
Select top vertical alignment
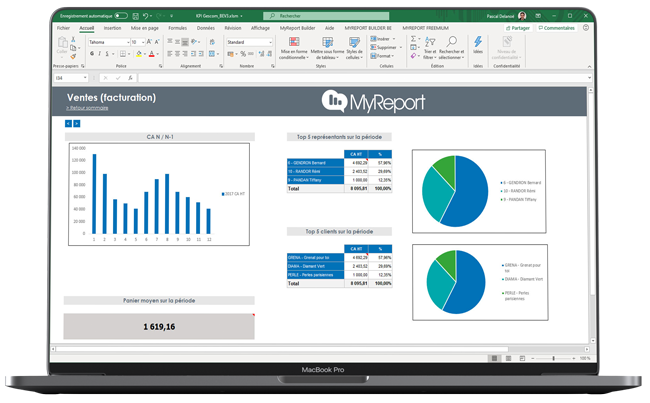coord(170,42)
